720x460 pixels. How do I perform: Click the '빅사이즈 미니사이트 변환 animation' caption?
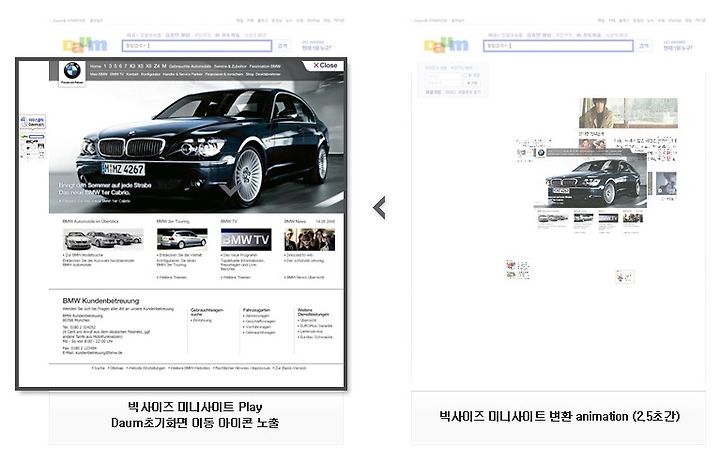tap(559, 416)
